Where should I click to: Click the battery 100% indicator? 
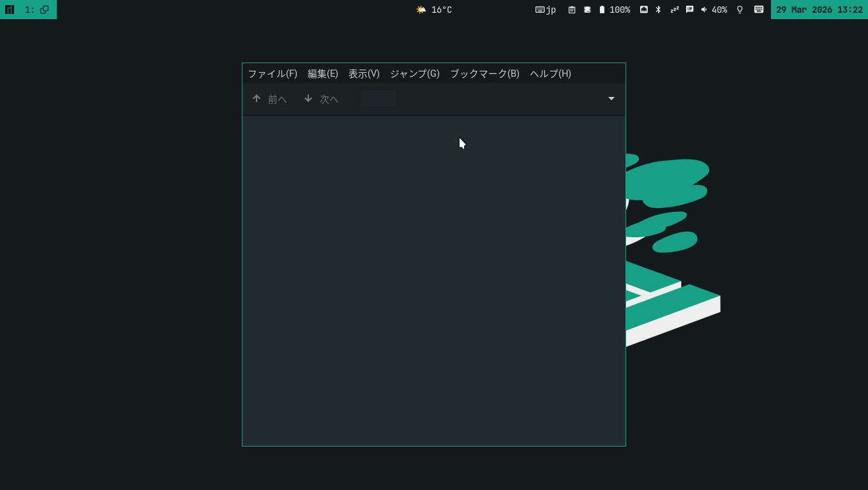point(614,10)
